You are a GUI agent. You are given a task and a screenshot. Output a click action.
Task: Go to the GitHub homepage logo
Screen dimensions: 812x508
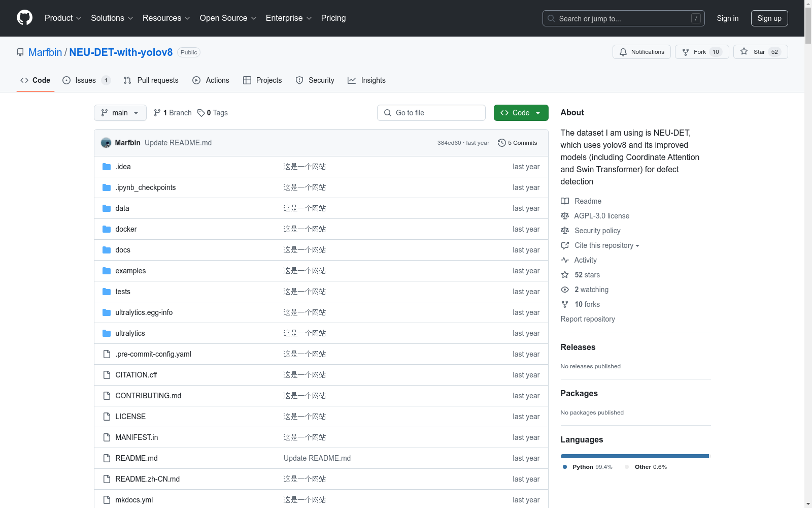24,18
